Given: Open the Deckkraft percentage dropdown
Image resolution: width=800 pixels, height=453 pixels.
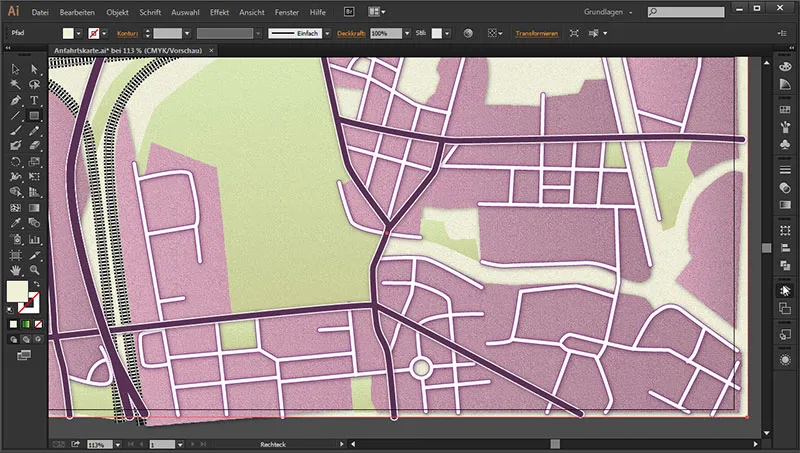Looking at the screenshot, I should point(407,33).
